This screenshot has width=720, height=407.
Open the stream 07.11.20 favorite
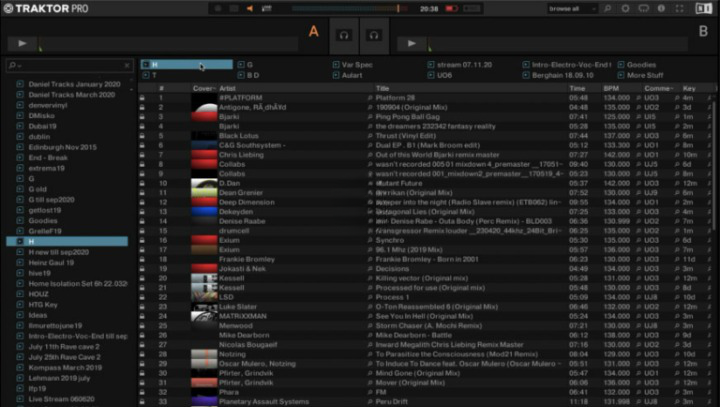[x=460, y=65]
